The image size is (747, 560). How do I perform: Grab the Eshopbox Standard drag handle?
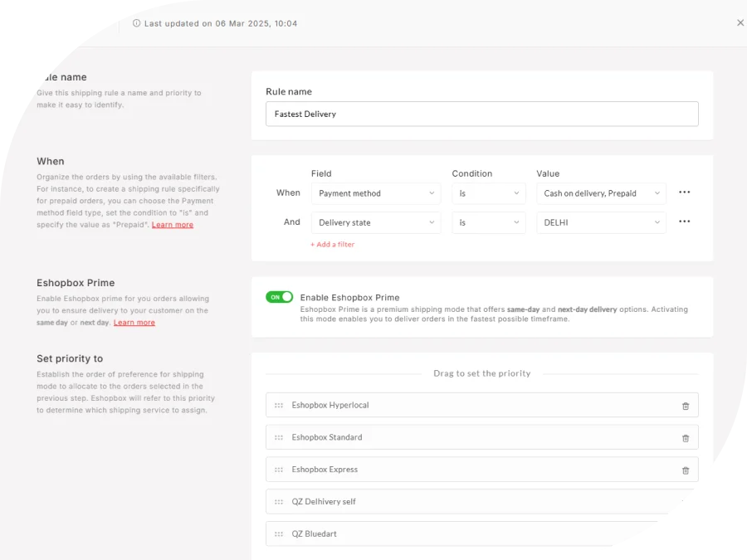pyautogui.click(x=279, y=437)
